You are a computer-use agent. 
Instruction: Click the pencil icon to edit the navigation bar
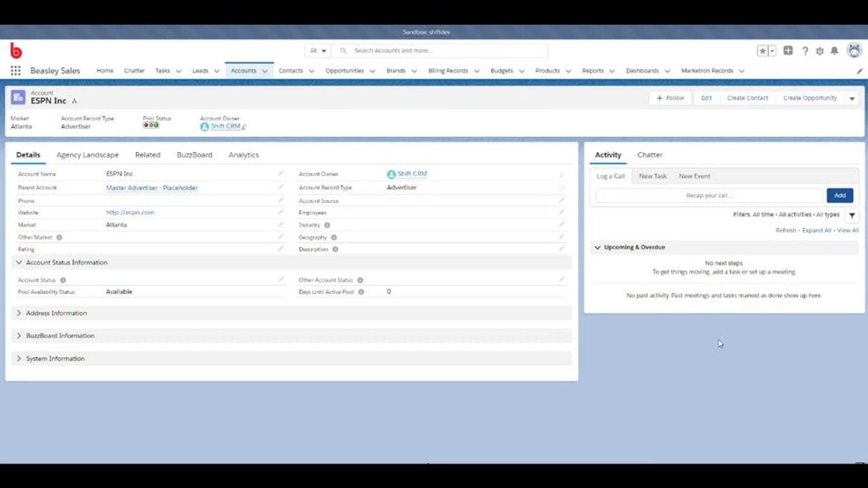[x=859, y=70]
